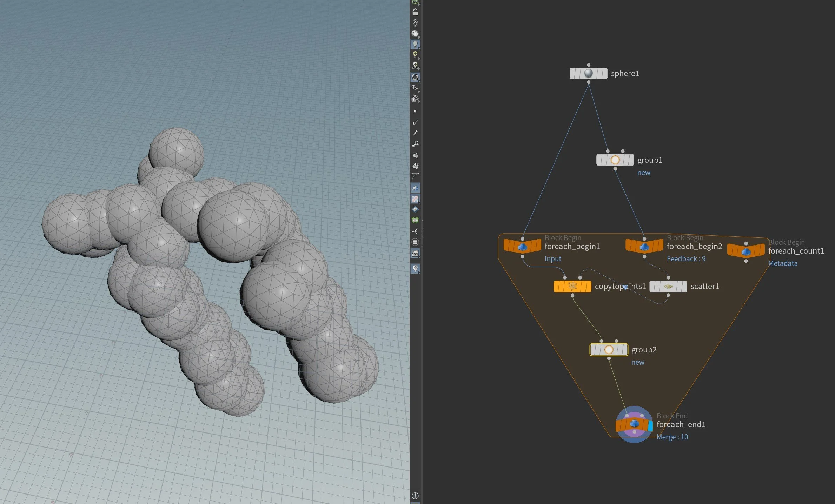Viewport: 835px width, 504px height.
Task: Select the group1 node
Action: click(615, 160)
